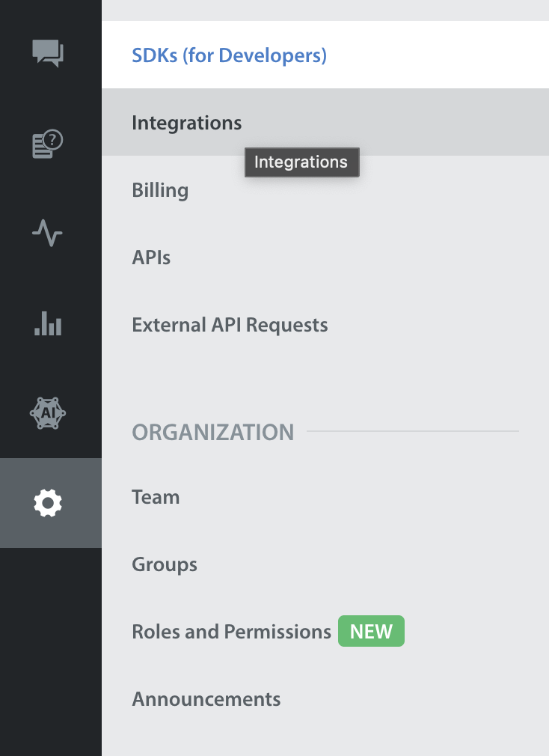The width and height of the screenshot is (549, 756).
Task: Open the Team organization page
Action: pos(325,496)
